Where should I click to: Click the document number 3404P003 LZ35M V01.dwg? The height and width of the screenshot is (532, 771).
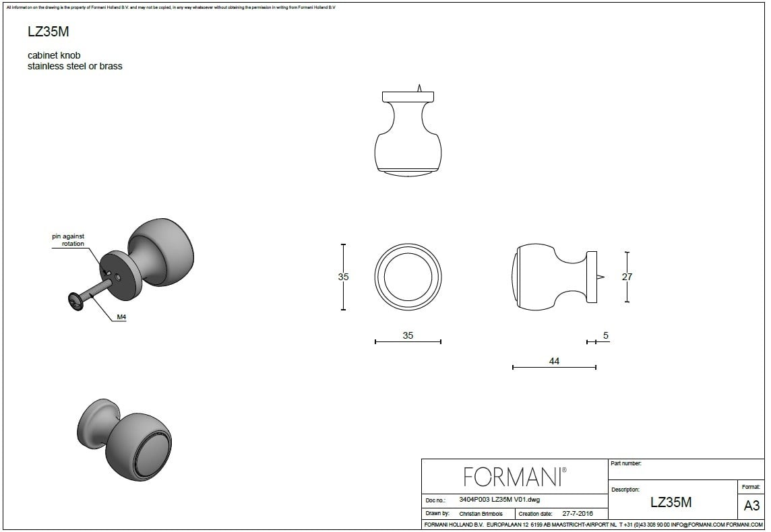(499, 500)
